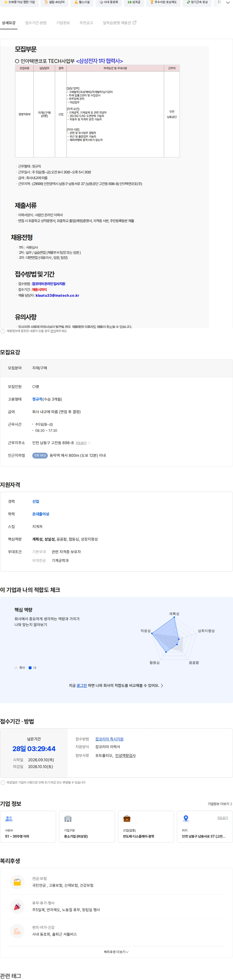Screen dimensions: 233x980
Task: Click the 초대졸이상 education link
Action: [41, 514]
